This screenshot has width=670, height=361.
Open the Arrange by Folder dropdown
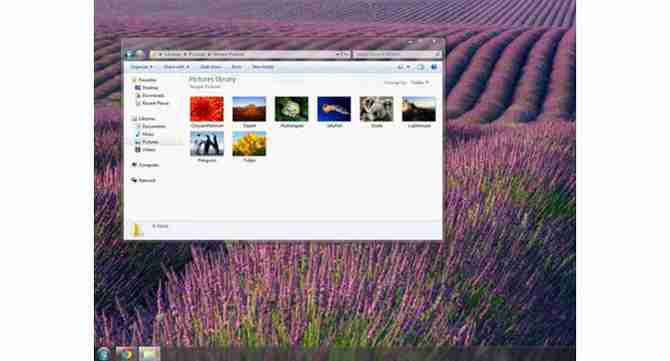[x=420, y=82]
